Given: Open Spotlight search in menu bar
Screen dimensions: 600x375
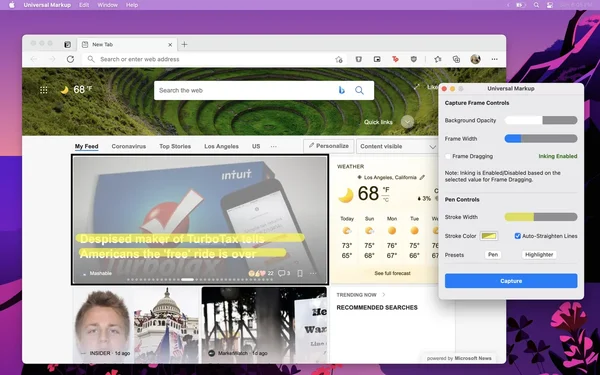Looking at the screenshot, I should point(536,5).
